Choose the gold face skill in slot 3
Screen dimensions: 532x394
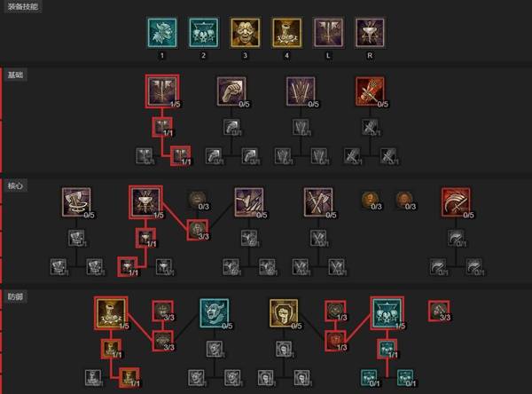click(245, 33)
